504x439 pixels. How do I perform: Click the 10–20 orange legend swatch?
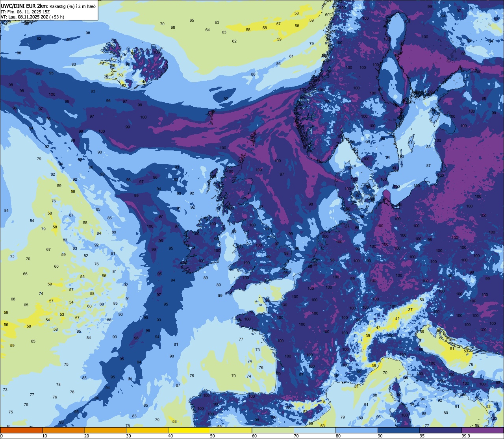(63, 430)
